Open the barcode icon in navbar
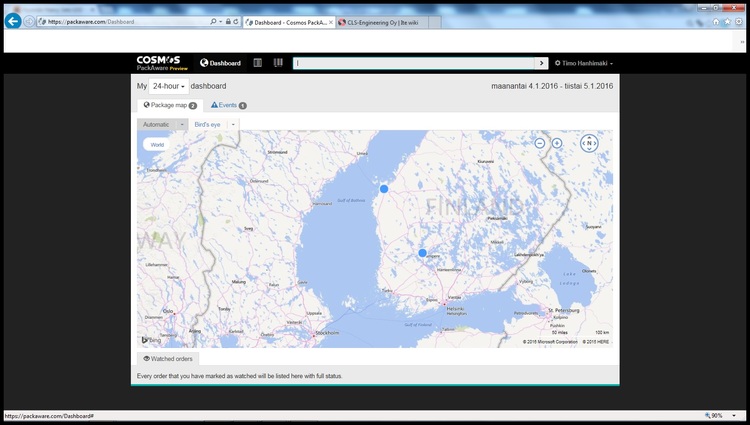This screenshot has height=425, width=750. pyautogui.click(x=278, y=63)
